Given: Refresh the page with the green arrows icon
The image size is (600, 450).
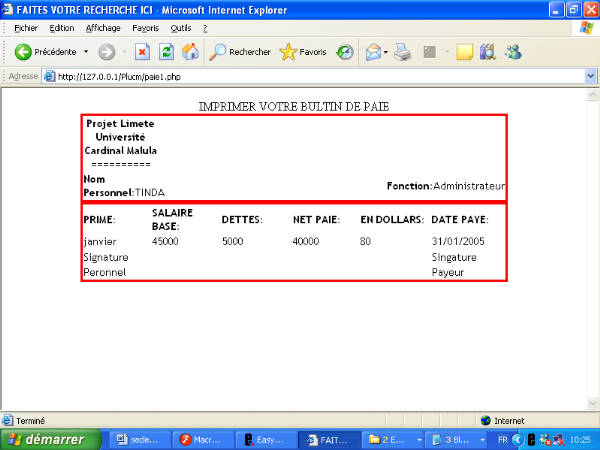Looking at the screenshot, I should pyautogui.click(x=166, y=52).
